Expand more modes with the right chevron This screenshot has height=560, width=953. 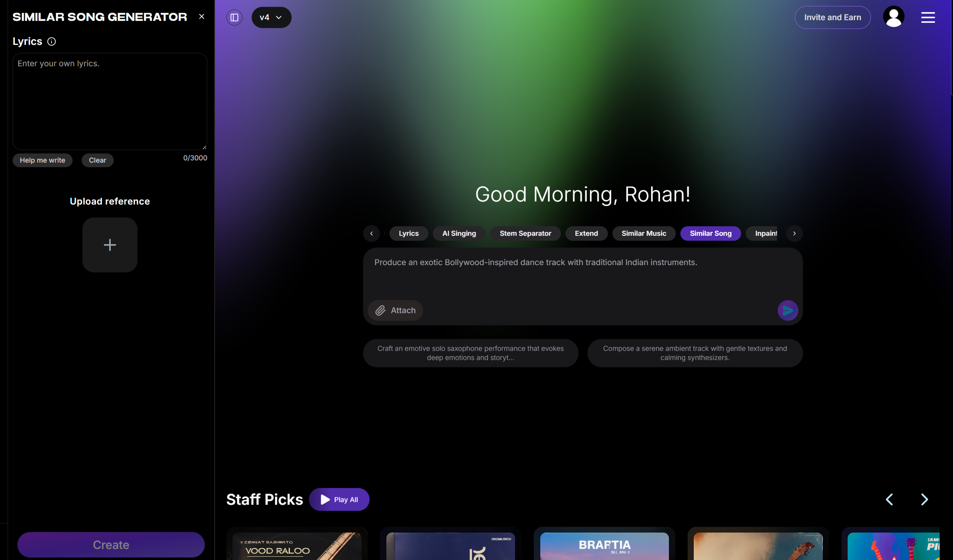(x=795, y=233)
